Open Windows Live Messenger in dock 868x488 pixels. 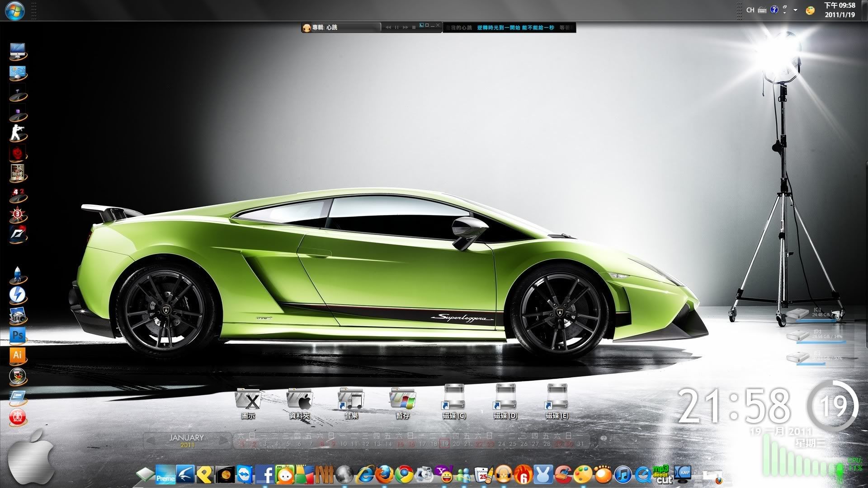point(464,475)
